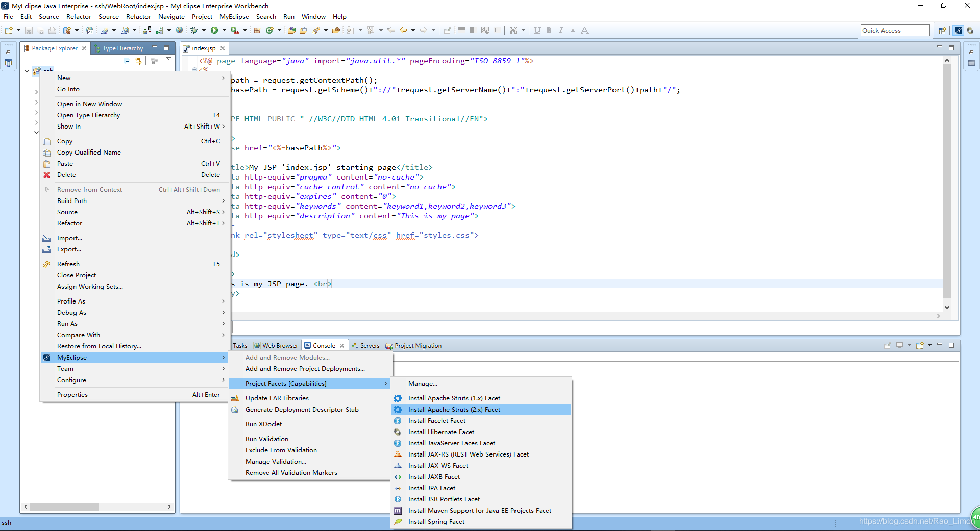Screen dimensions: 980x531
Task: Open Package Explorer view menu triangle
Action: [x=169, y=60]
